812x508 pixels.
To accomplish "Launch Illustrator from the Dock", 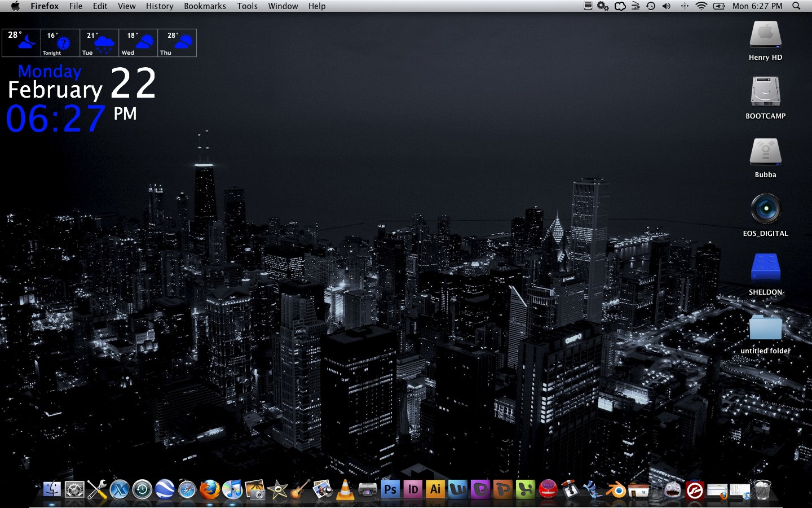I will tap(435, 489).
